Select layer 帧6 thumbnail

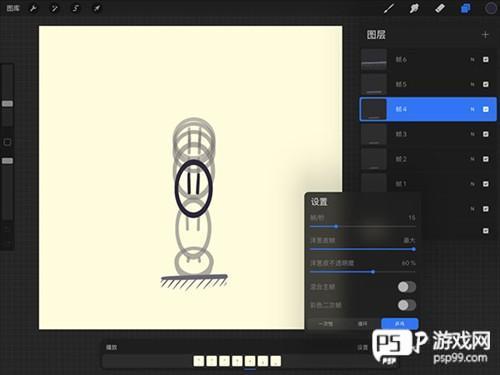click(x=374, y=60)
